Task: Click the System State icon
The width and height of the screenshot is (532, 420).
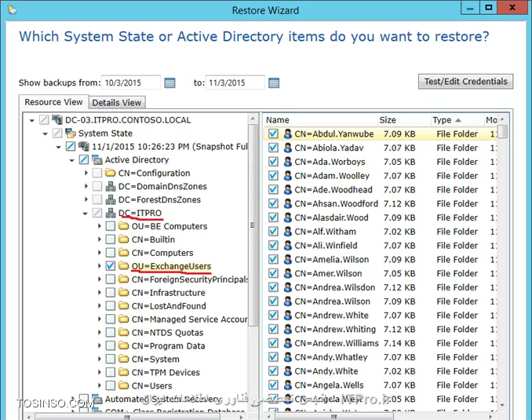Action: (71, 133)
